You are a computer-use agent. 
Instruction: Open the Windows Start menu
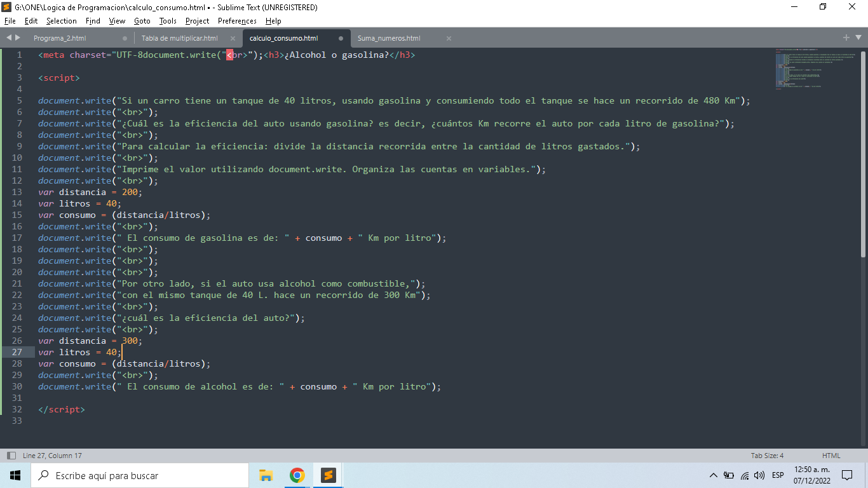pos(15,475)
